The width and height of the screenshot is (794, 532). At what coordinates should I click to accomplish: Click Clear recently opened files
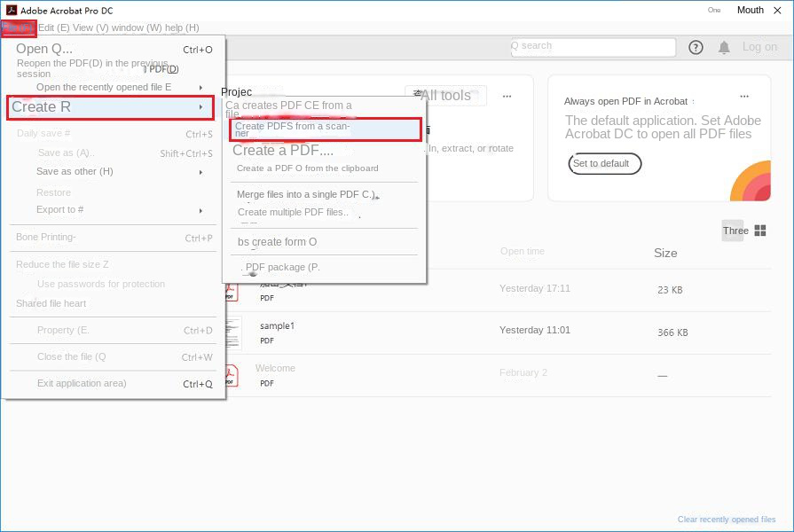[727, 518]
